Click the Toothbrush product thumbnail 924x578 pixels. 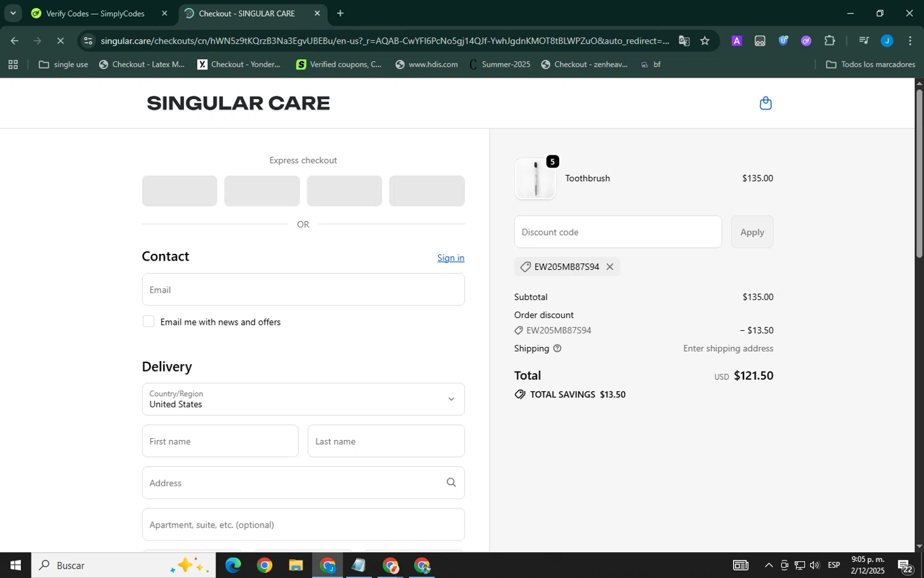pyautogui.click(x=535, y=179)
